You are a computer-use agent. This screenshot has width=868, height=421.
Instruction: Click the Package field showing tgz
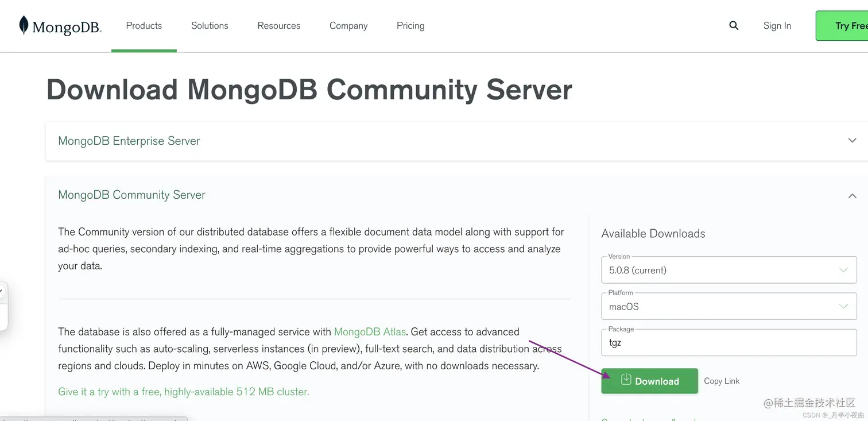(729, 342)
